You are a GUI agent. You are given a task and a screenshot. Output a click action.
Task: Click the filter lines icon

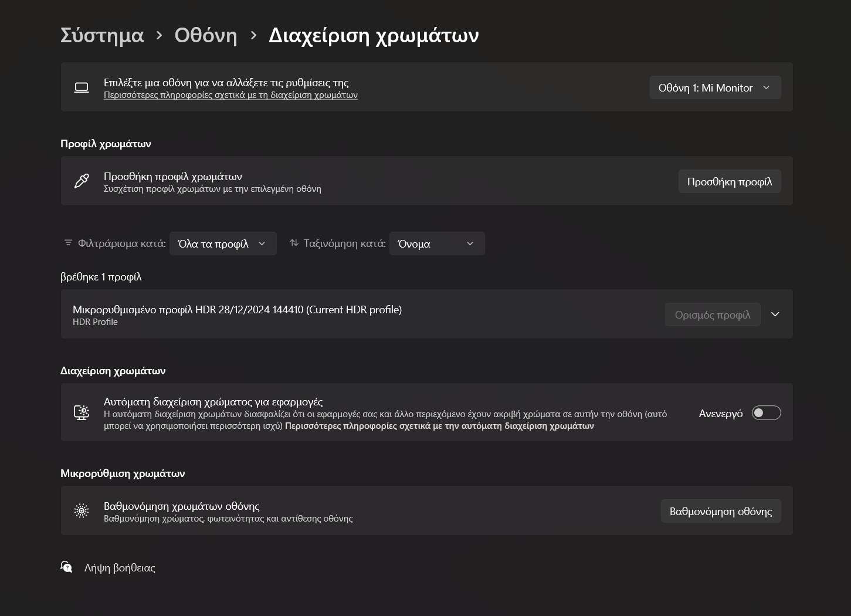[x=68, y=243]
